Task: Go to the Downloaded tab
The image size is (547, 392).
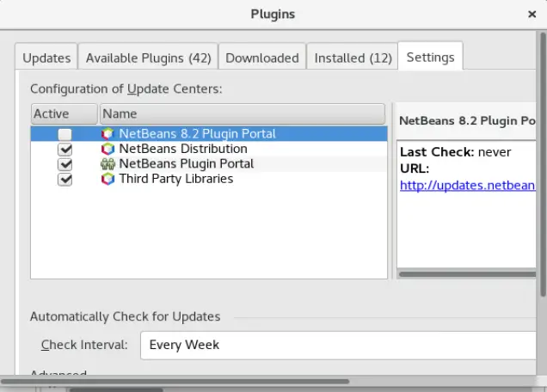Action: coord(262,58)
